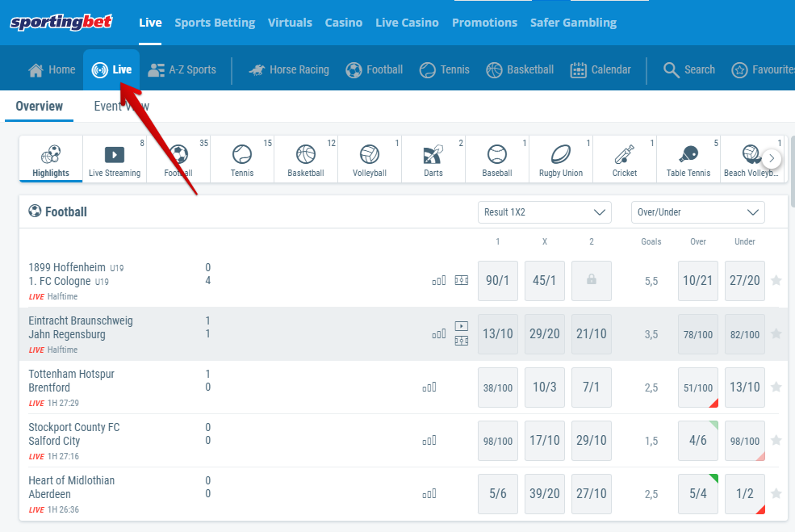Open the Result 1X2 market dropdown

click(545, 212)
